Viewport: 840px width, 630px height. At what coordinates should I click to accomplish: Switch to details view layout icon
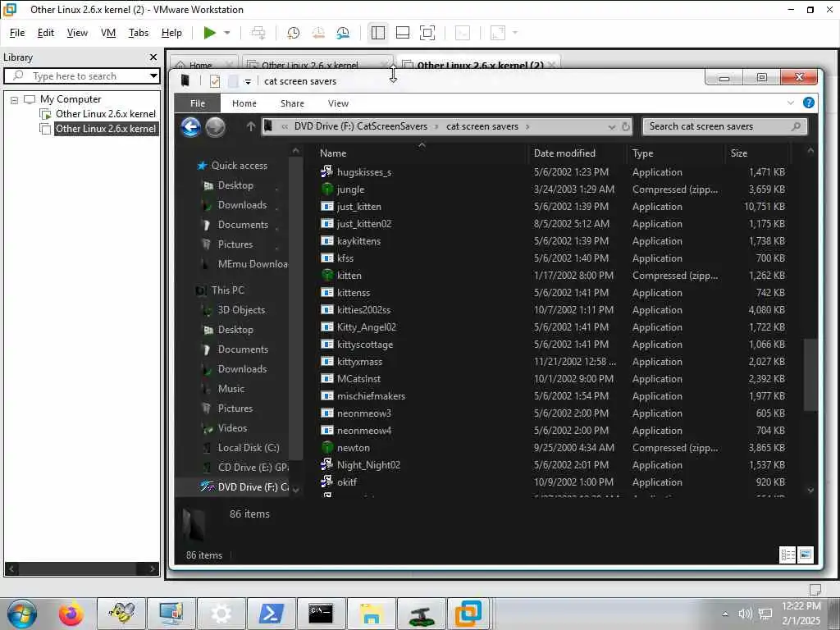787,555
